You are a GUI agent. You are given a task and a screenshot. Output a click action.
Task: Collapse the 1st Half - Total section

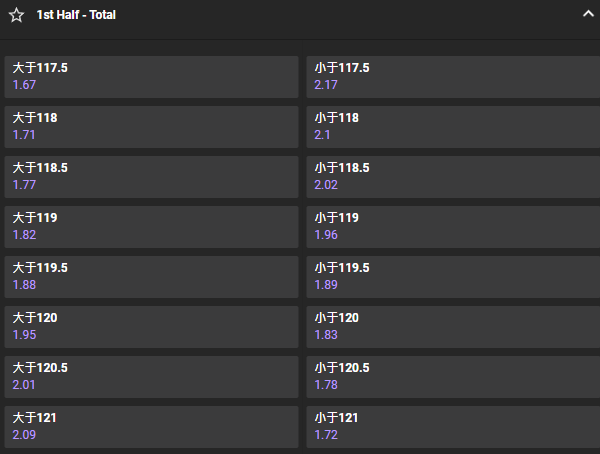pos(588,14)
